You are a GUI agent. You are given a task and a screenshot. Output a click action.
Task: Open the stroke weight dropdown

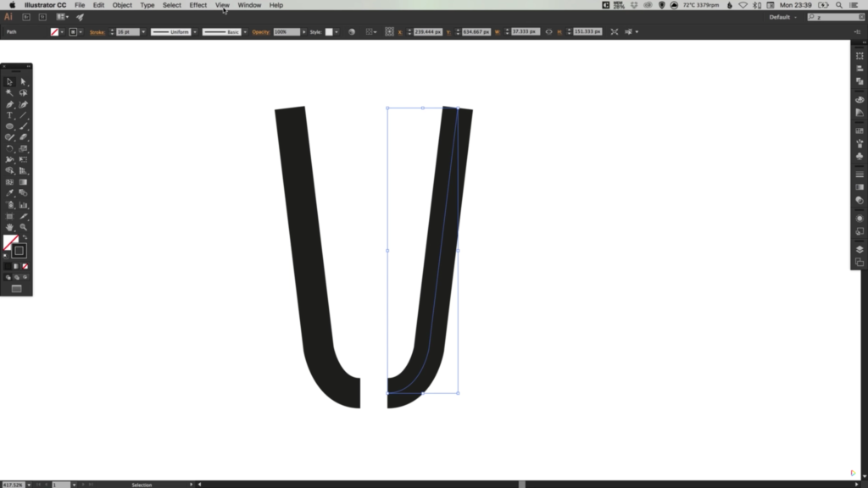point(143,32)
